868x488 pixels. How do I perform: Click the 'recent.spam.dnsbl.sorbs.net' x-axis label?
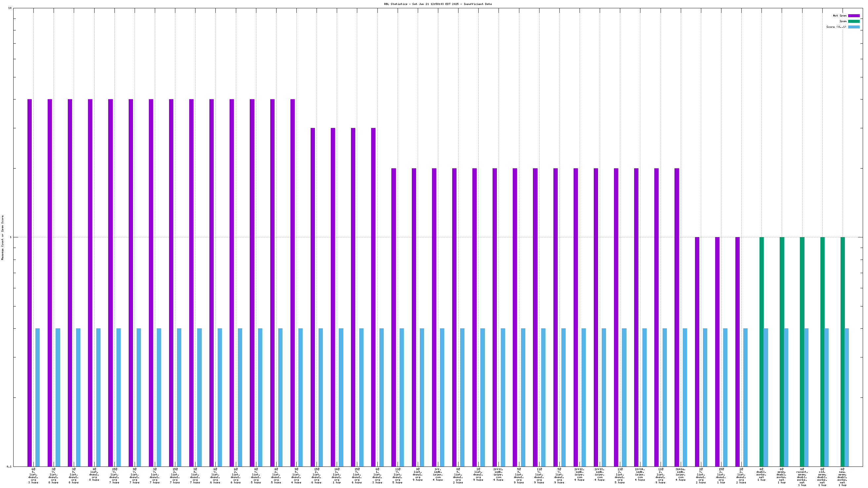coord(802,477)
